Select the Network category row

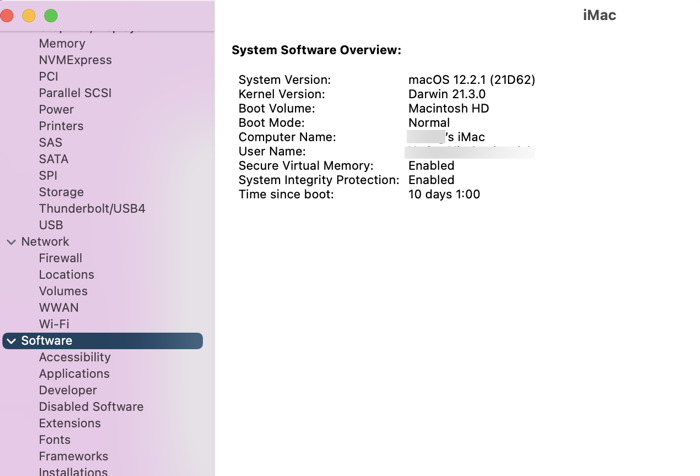click(x=45, y=242)
